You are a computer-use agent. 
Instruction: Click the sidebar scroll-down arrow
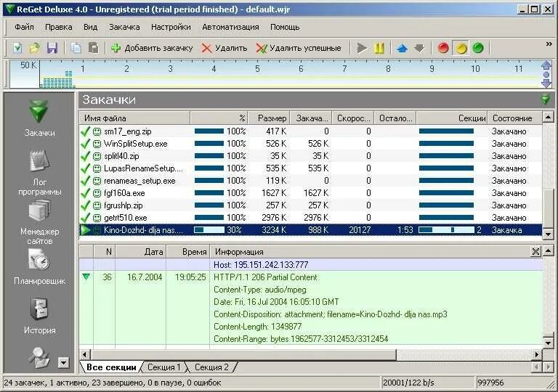(63, 363)
